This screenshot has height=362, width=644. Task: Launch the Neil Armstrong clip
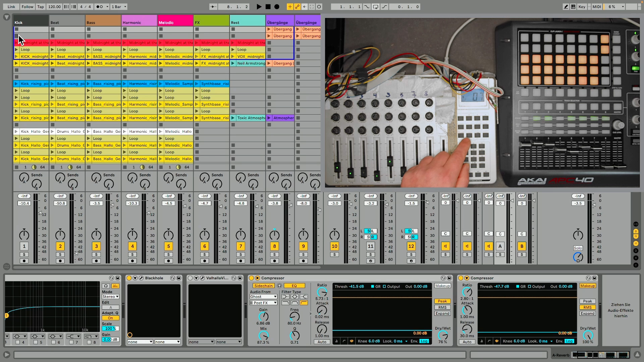(233, 63)
